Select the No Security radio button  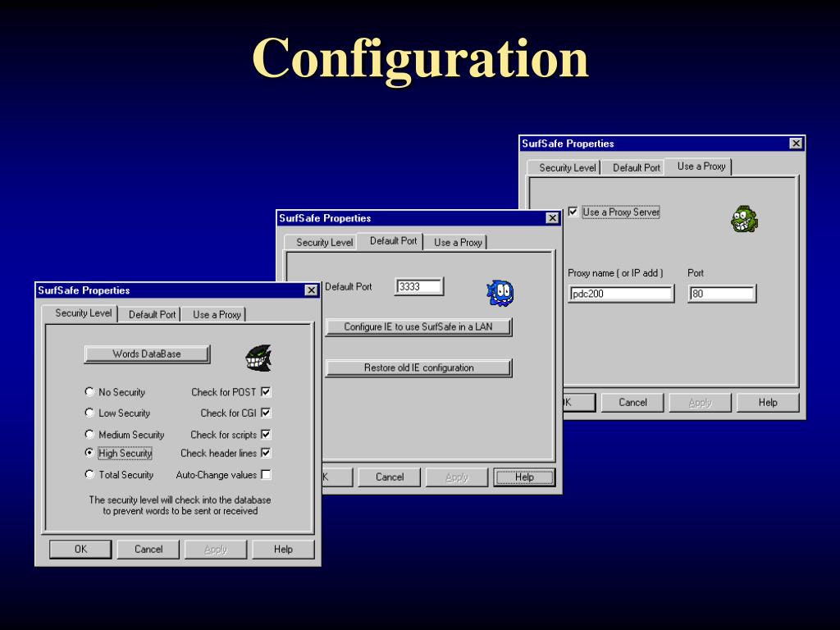(x=89, y=391)
